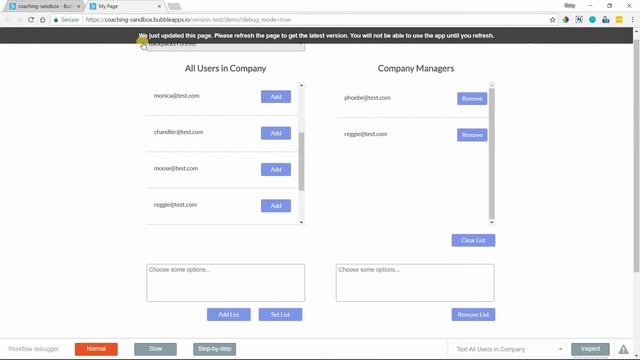This screenshot has height=360, width=640.
Task: Click the All Users list scroll-up arrow
Action: (301, 85)
